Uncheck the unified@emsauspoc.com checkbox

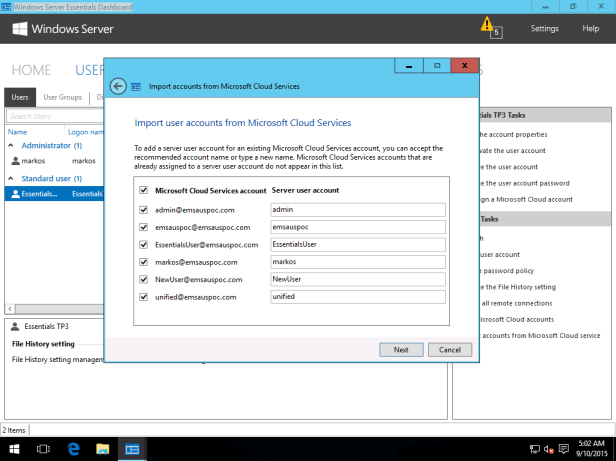pos(144,297)
